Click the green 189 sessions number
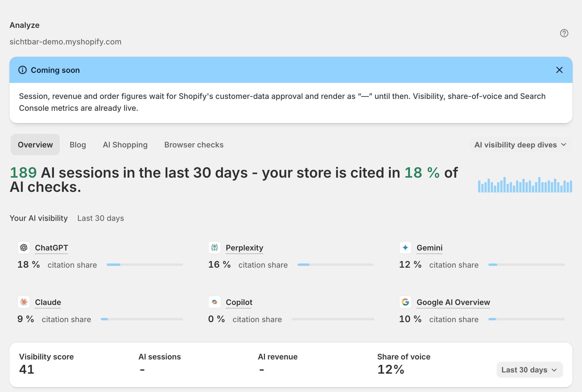 (x=23, y=173)
